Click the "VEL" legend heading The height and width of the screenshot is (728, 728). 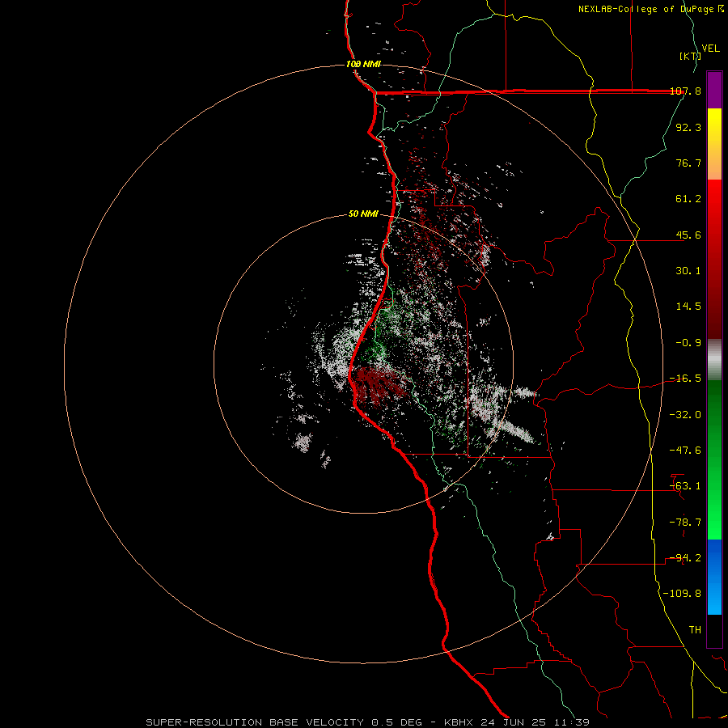coord(711,49)
